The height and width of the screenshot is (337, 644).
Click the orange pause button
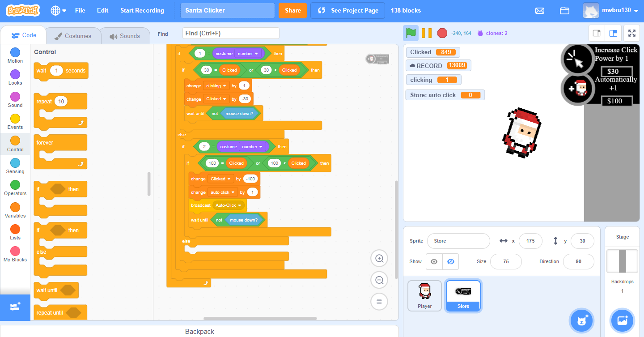tap(427, 33)
